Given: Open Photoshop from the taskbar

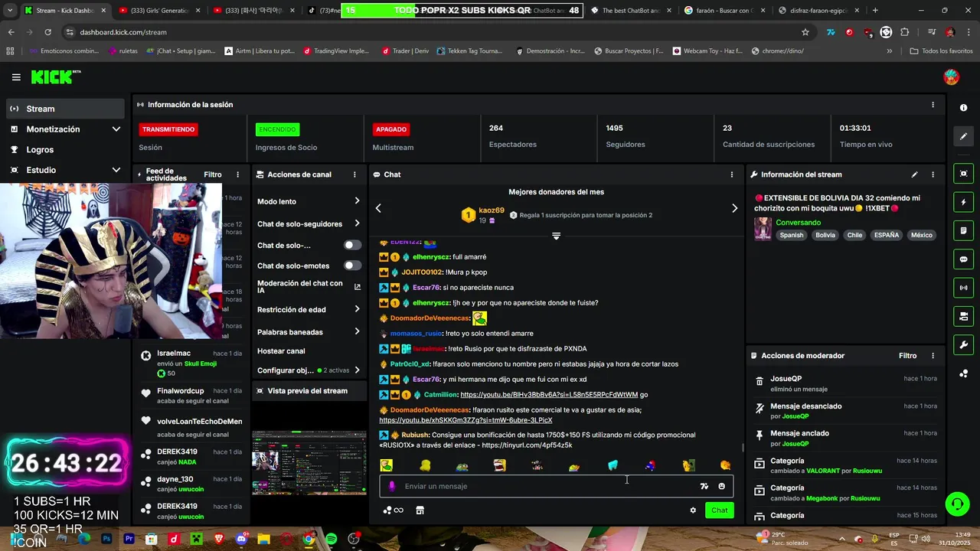Looking at the screenshot, I should (106, 539).
